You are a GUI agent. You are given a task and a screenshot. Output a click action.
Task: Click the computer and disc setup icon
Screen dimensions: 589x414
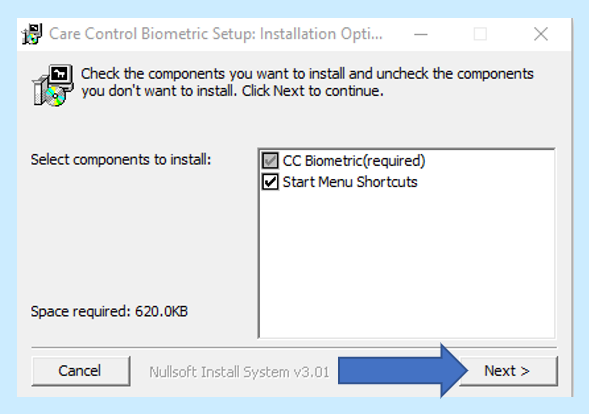[x=53, y=85]
